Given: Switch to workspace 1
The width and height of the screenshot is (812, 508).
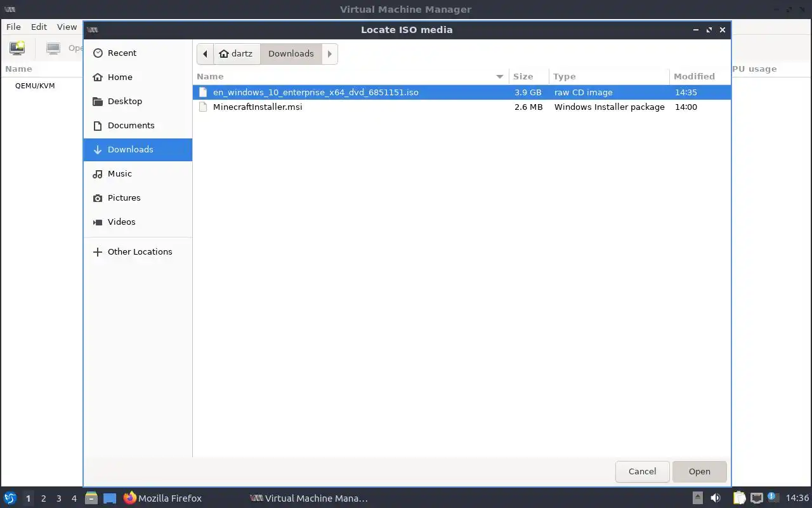Looking at the screenshot, I should pos(28,498).
